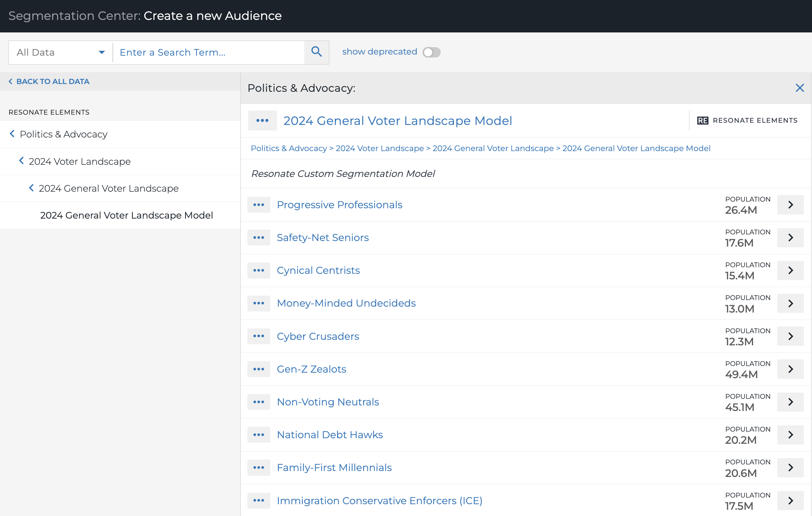Image resolution: width=812 pixels, height=516 pixels.
Task: Click the search magnifier icon
Action: [316, 52]
